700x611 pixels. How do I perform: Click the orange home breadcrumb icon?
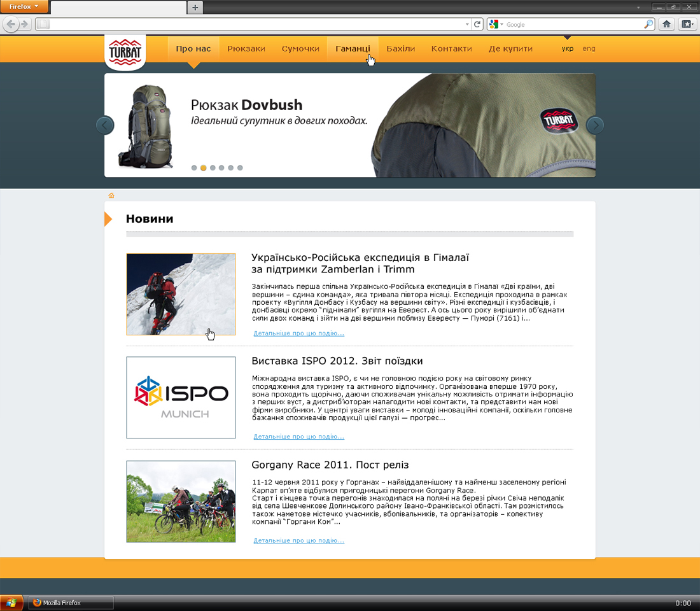(111, 195)
